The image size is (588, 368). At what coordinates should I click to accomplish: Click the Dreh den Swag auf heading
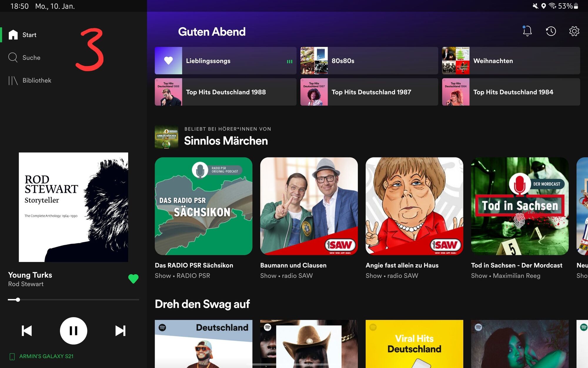202,304
